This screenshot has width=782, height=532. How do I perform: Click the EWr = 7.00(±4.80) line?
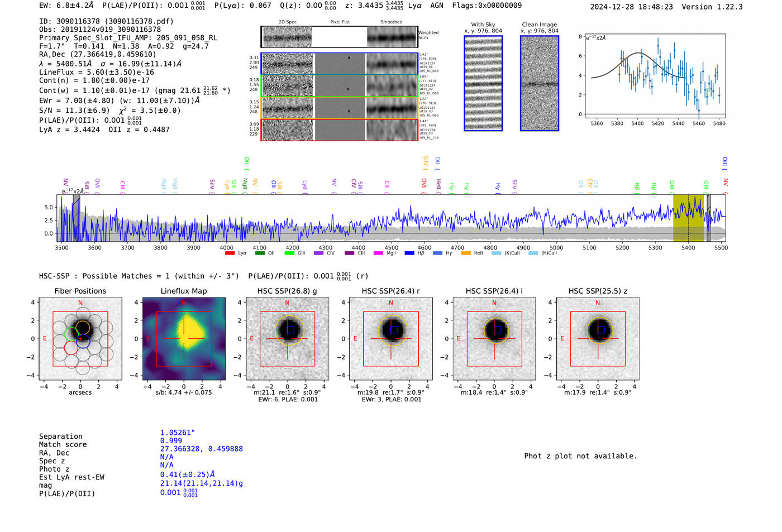[119, 100]
